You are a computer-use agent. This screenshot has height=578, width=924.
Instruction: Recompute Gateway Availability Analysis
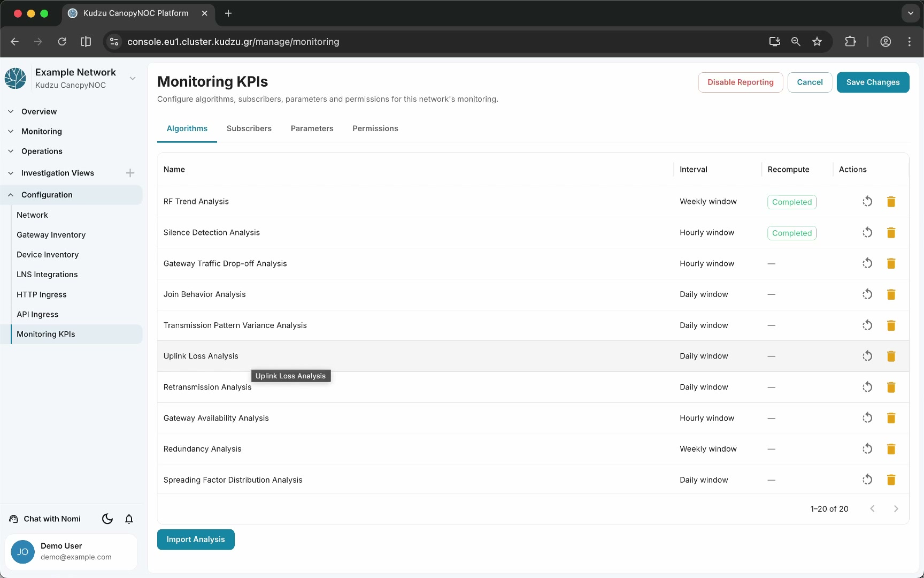[x=867, y=418]
